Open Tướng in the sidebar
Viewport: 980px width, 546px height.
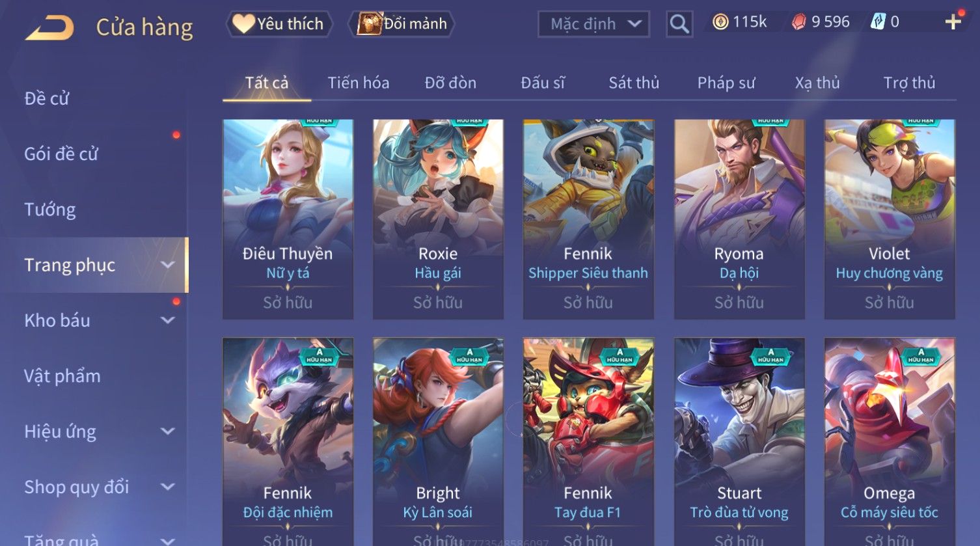coord(50,210)
